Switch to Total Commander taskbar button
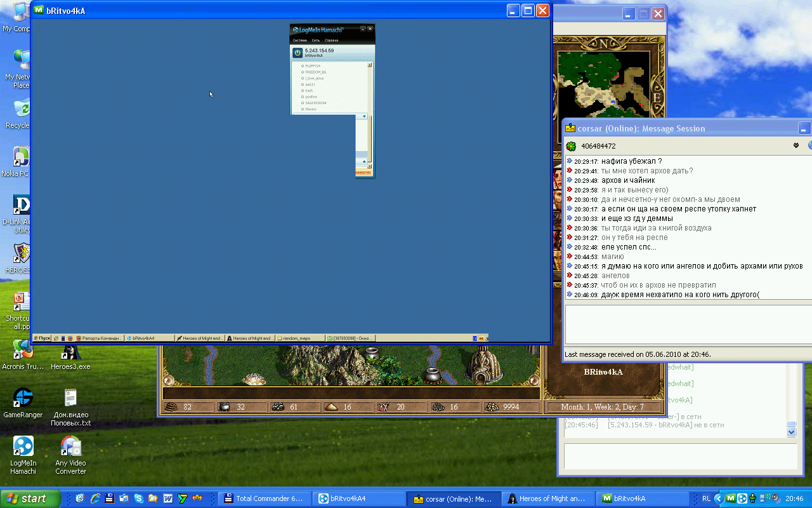The image size is (812, 508). pyautogui.click(x=264, y=498)
